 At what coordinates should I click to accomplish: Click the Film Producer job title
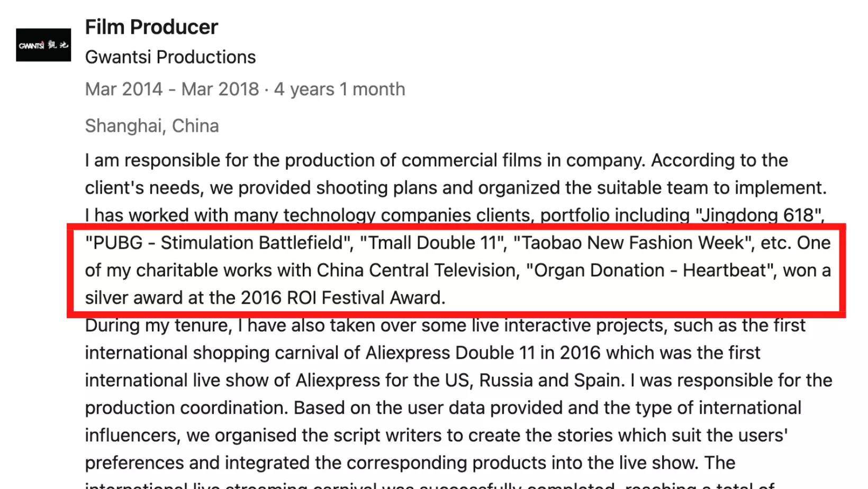point(151,27)
